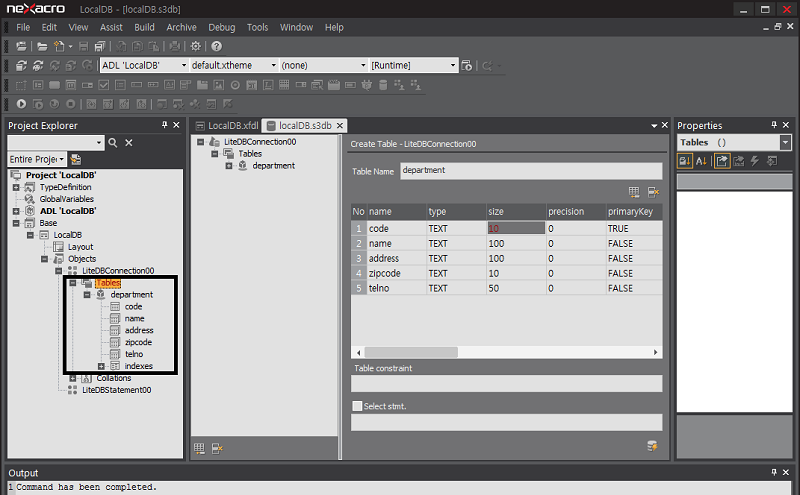Open the Tables object dropdown in Properties
The image size is (800, 495).
pyautogui.click(x=786, y=142)
